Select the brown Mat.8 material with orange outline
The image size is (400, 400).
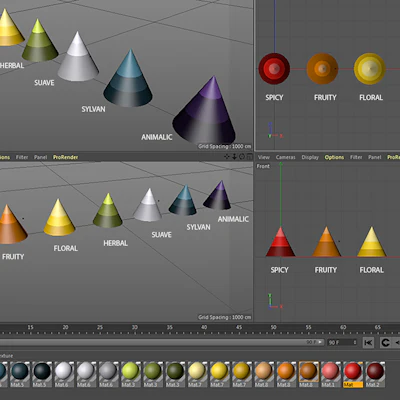308,374
